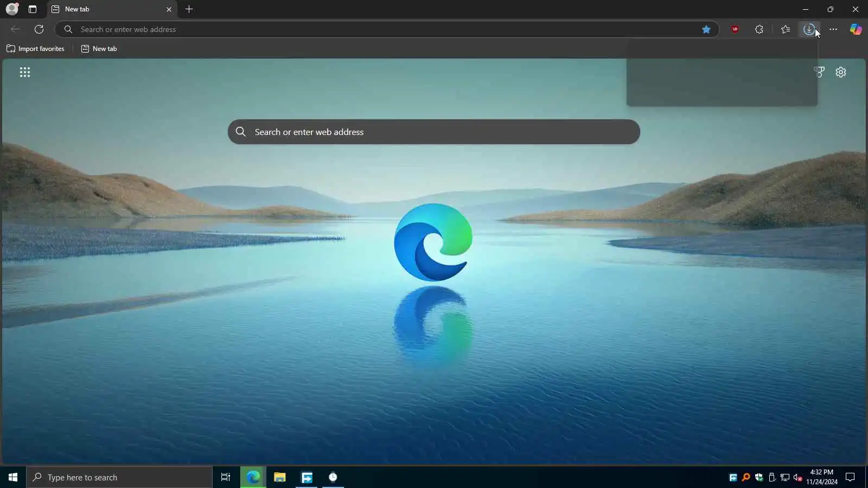Click the taskbar search box

coord(119,477)
